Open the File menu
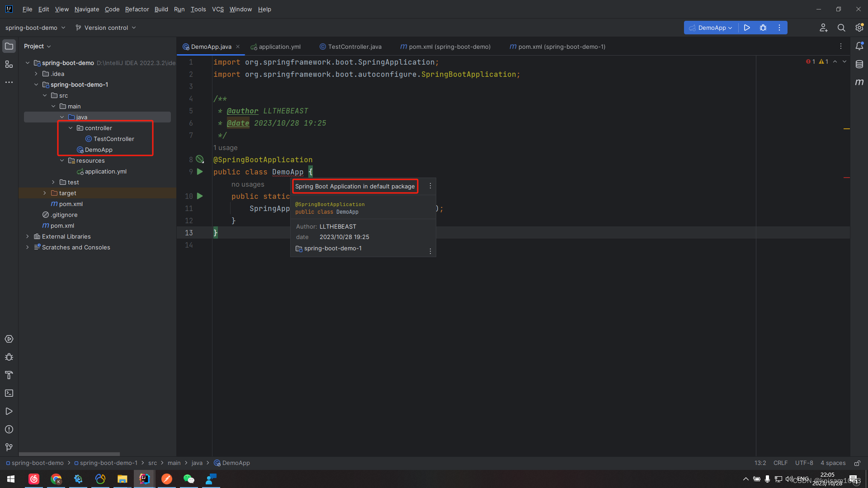 pyautogui.click(x=28, y=9)
